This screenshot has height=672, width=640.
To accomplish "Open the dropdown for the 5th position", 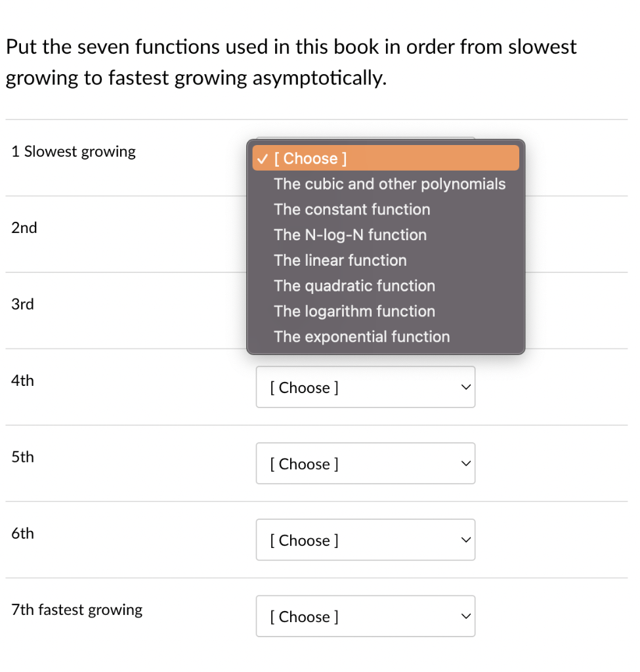I will (x=365, y=463).
